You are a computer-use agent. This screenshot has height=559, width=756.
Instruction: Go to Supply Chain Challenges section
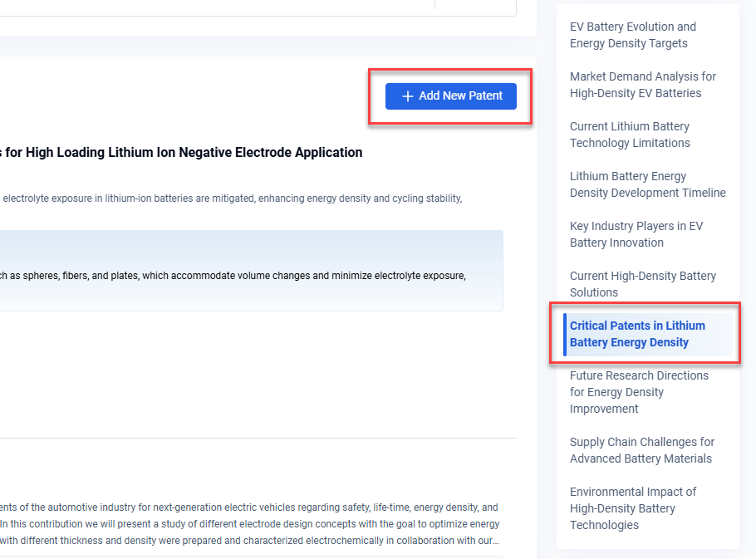click(641, 450)
